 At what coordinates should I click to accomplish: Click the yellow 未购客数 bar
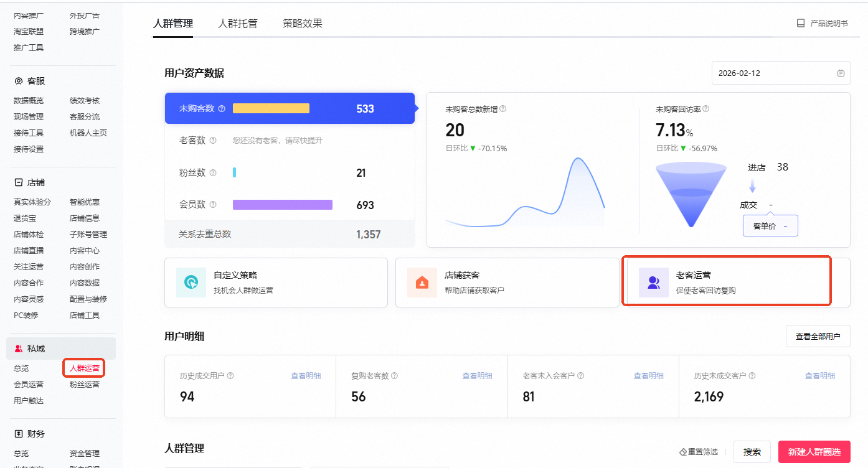click(x=271, y=108)
